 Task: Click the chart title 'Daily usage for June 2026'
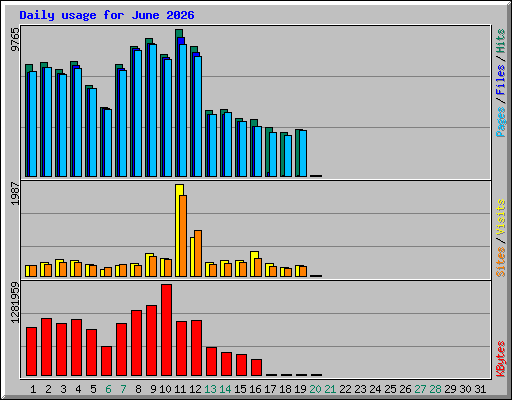pos(107,15)
